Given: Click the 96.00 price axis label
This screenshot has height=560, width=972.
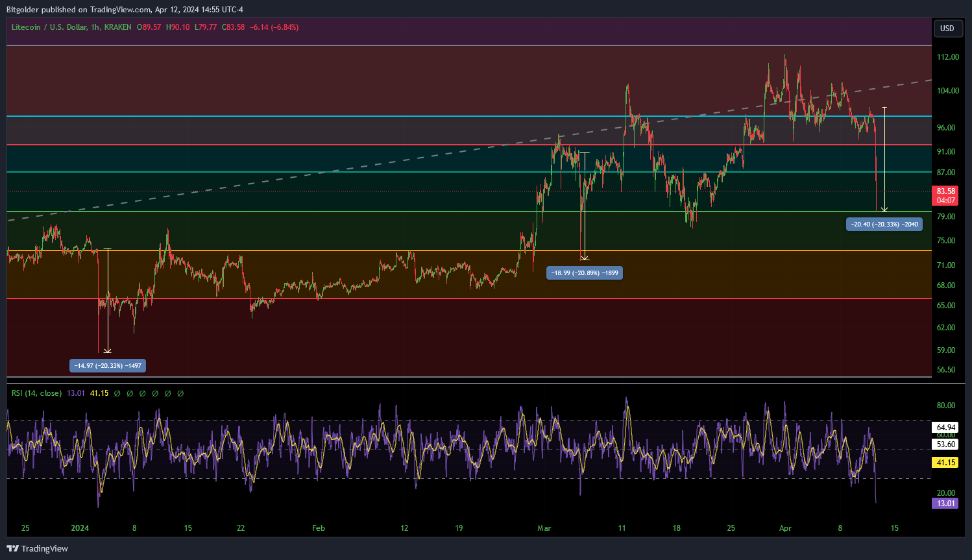Looking at the screenshot, I should [x=946, y=128].
